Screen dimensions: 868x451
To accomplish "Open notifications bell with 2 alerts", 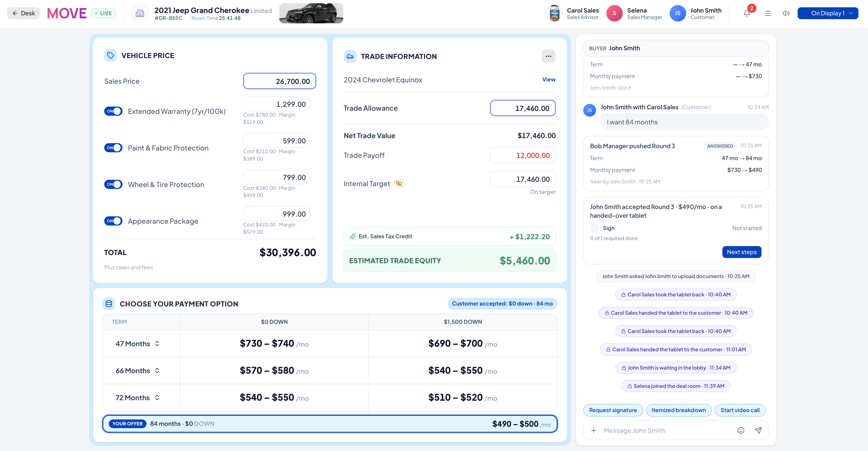I will (x=747, y=13).
